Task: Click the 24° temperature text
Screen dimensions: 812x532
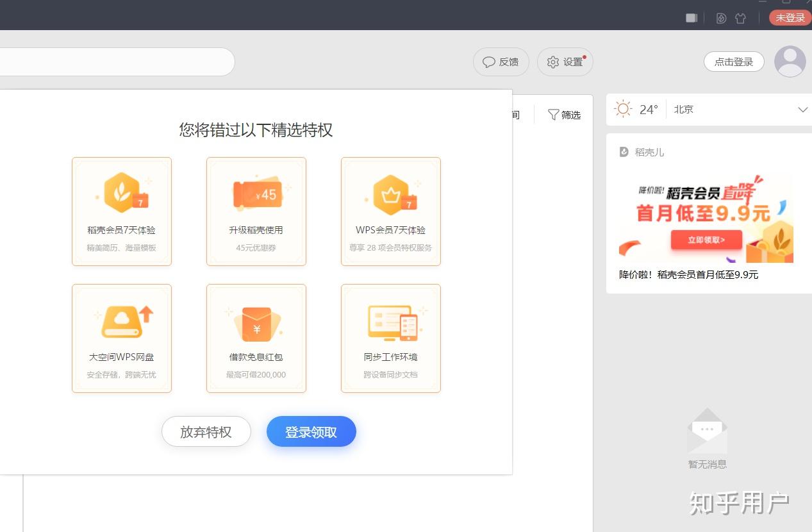Action: click(649, 110)
